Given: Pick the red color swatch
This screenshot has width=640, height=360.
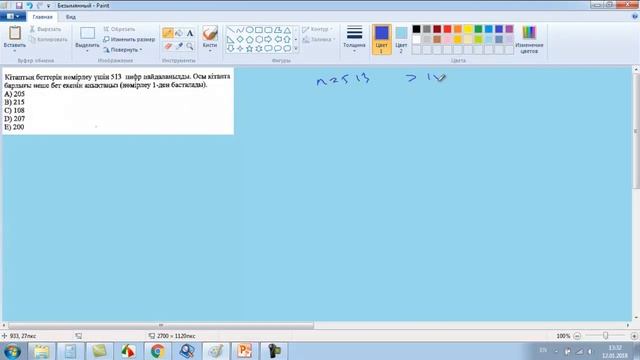Looking at the screenshot, I should (x=447, y=29).
